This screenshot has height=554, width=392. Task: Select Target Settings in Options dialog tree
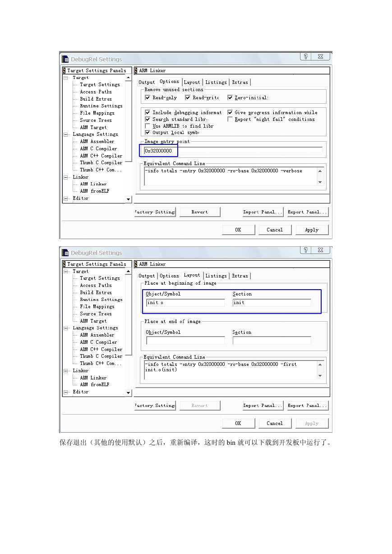pyautogui.click(x=100, y=85)
